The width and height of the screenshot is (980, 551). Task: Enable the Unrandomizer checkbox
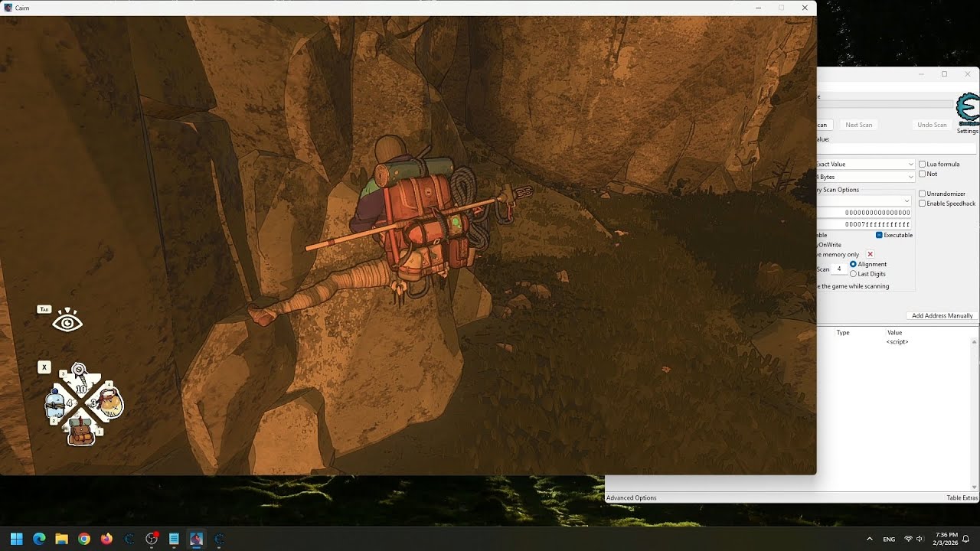coord(922,194)
